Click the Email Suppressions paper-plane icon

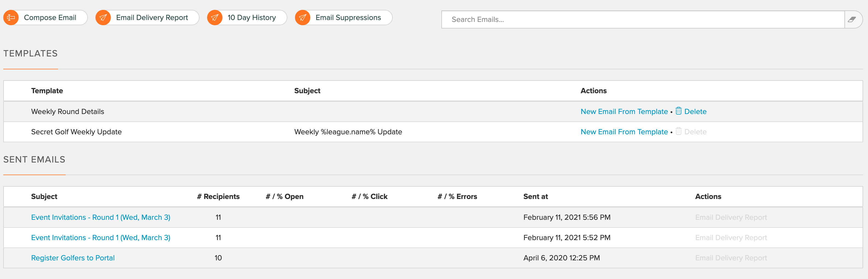[303, 18]
